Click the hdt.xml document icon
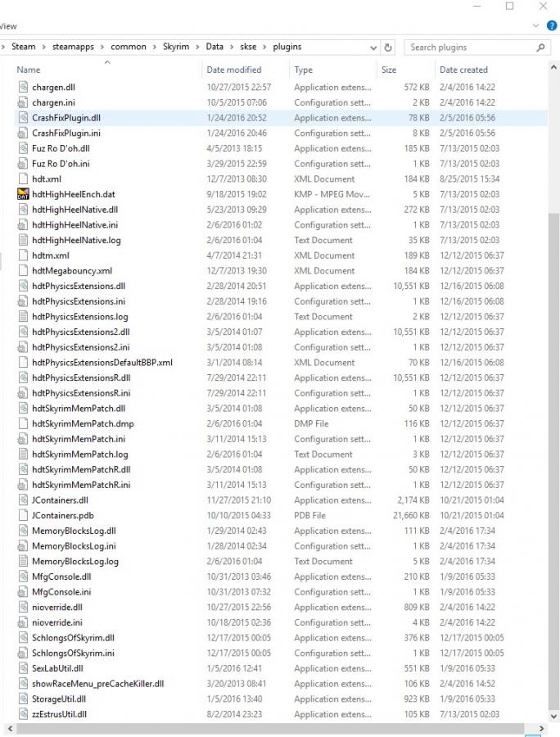560x737 pixels. click(x=23, y=179)
